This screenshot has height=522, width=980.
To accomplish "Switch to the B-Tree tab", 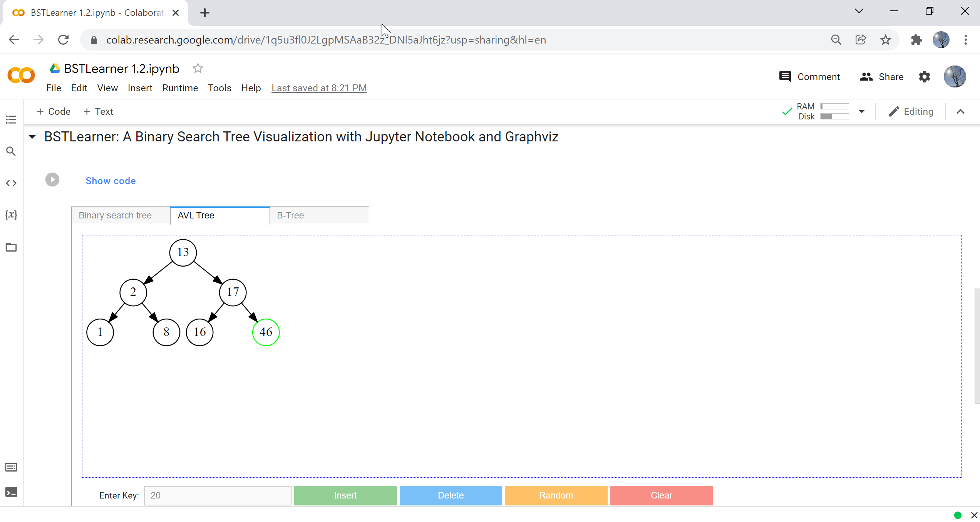I will coord(290,215).
